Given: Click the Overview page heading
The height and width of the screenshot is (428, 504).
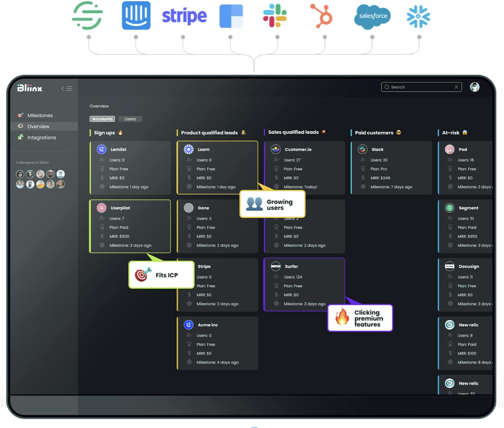Looking at the screenshot, I should coord(99,106).
